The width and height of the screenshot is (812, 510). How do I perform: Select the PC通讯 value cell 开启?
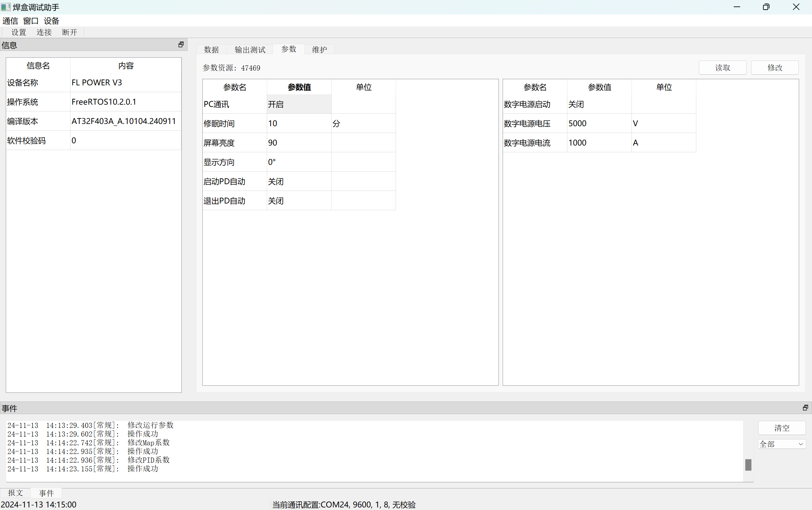point(299,104)
